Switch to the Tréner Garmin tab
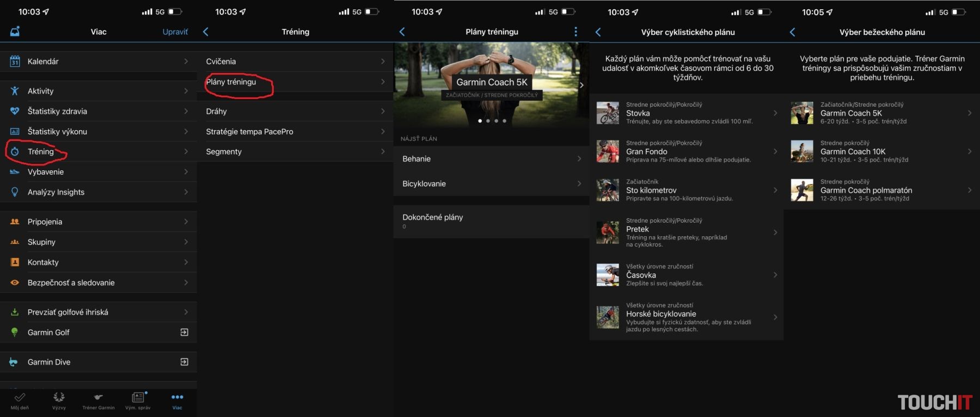 coord(99,400)
